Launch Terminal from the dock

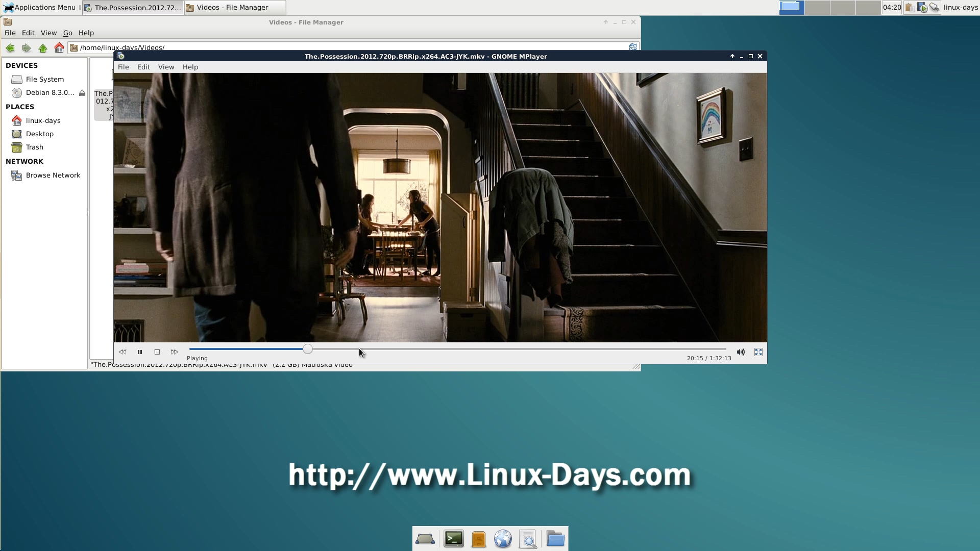(453, 539)
